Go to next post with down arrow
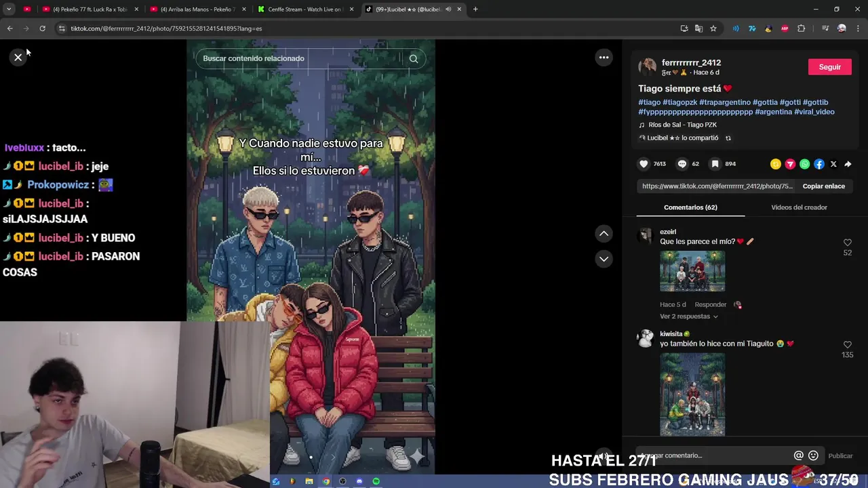The height and width of the screenshot is (488, 868). tap(604, 259)
